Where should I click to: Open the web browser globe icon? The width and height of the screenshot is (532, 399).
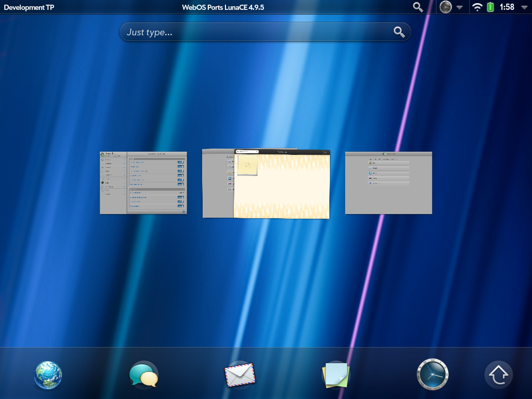point(48,375)
